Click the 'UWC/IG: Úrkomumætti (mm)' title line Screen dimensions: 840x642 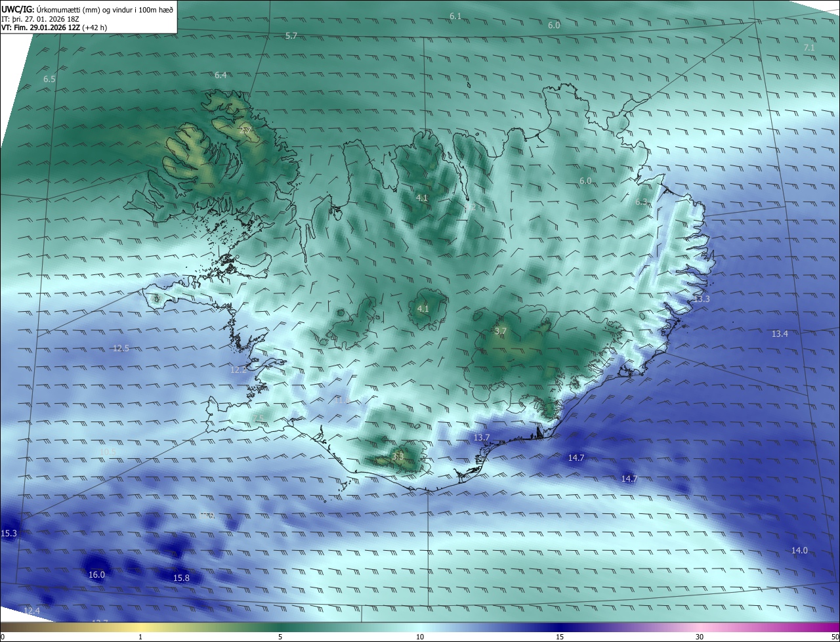pyautogui.click(x=87, y=9)
